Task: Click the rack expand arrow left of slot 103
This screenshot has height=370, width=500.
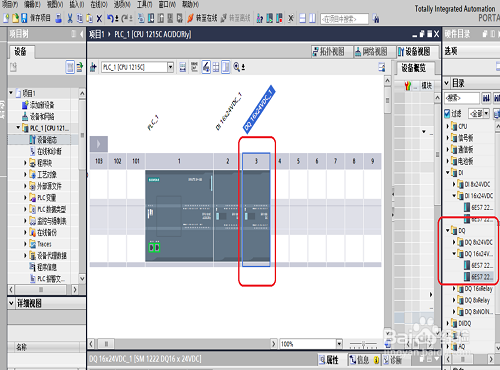Action: [98, 144]
